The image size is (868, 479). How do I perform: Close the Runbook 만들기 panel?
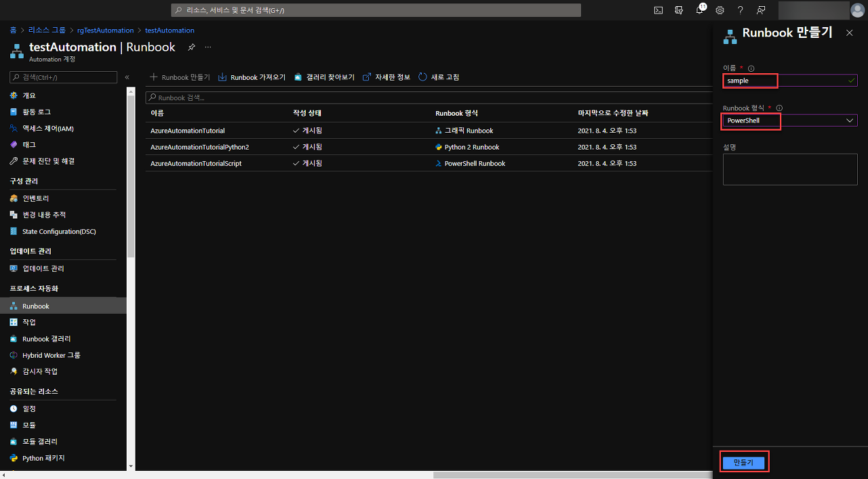[x=849, y=33]
